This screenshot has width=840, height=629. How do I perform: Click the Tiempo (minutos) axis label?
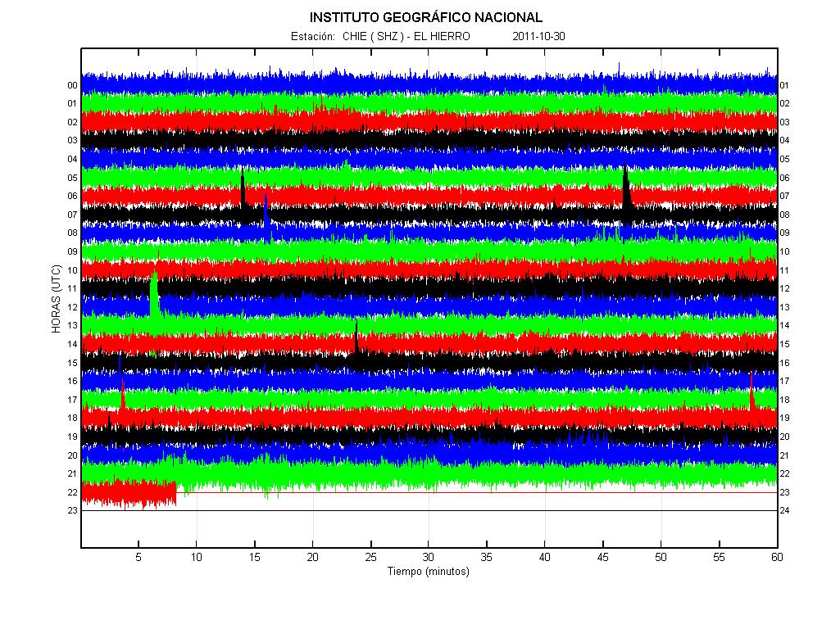429,571
